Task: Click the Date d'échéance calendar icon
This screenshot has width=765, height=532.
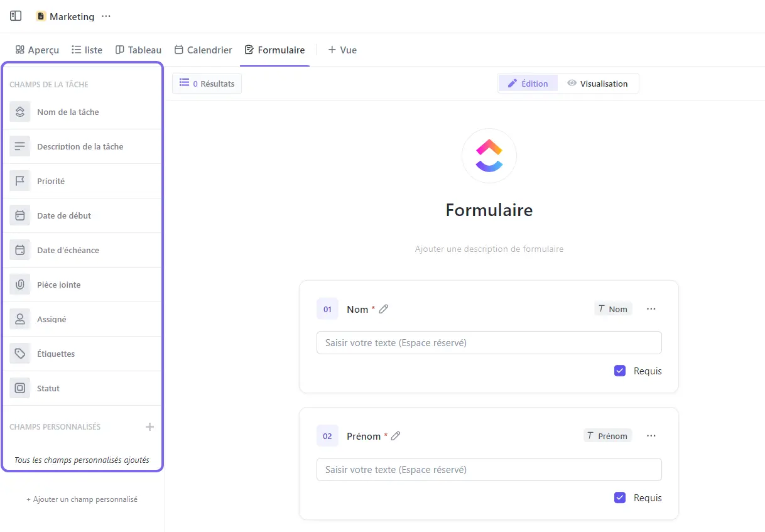Action: (20, 250)
